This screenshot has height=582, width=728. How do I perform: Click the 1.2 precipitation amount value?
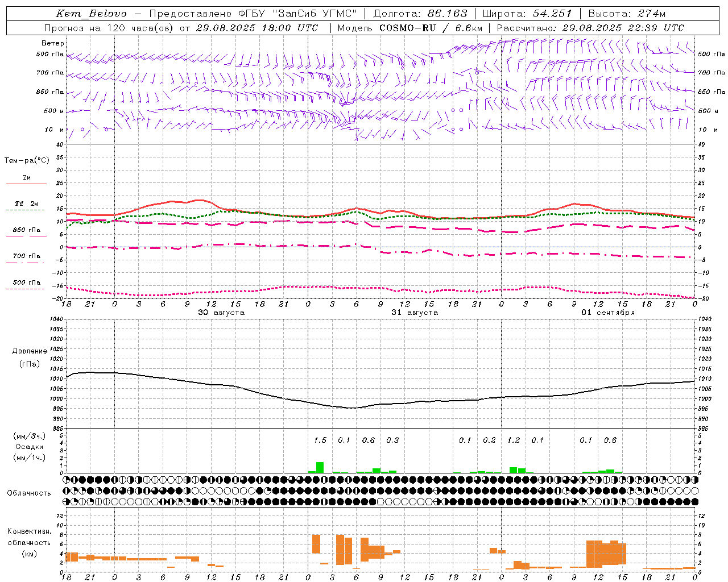tap(514, 440)
